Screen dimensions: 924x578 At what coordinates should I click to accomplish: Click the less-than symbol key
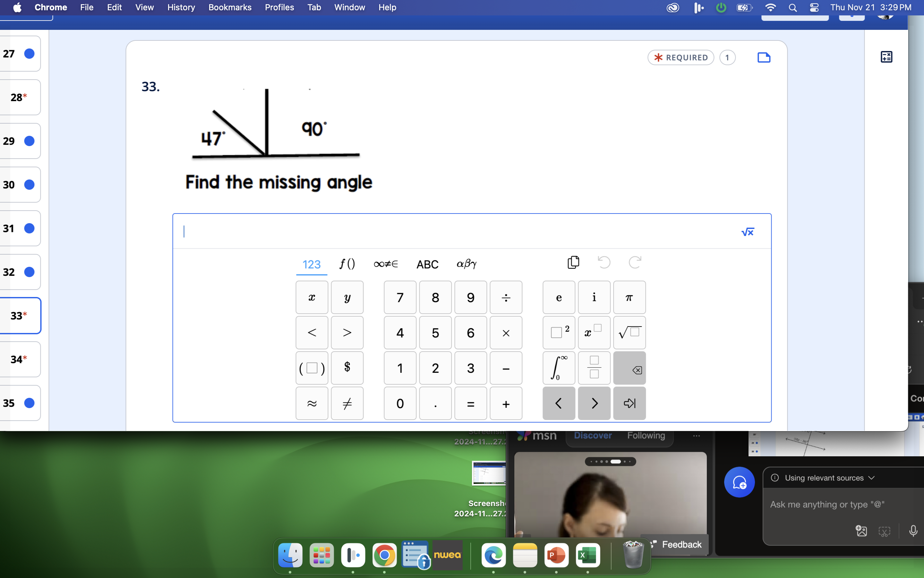(x=312, y=333)
